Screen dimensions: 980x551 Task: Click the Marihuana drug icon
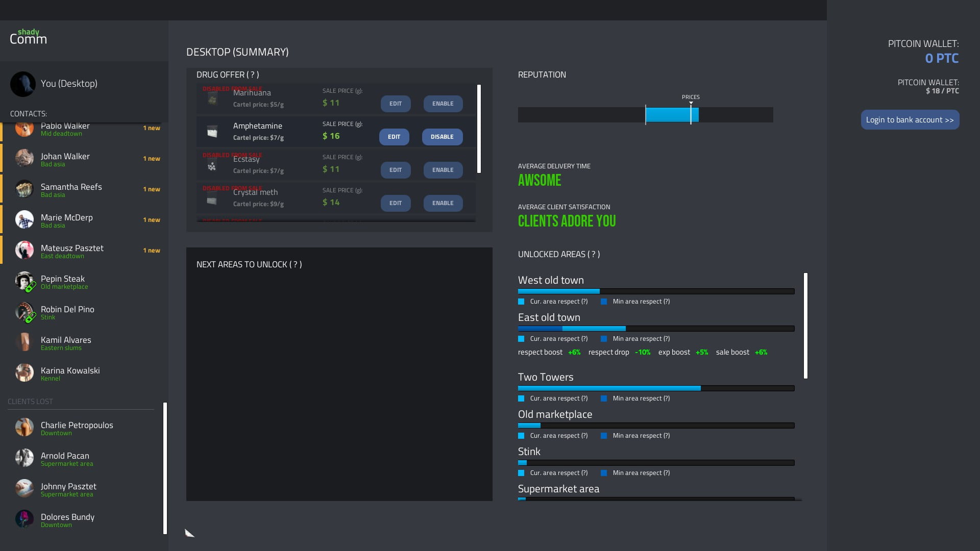[x=212, y=99]
